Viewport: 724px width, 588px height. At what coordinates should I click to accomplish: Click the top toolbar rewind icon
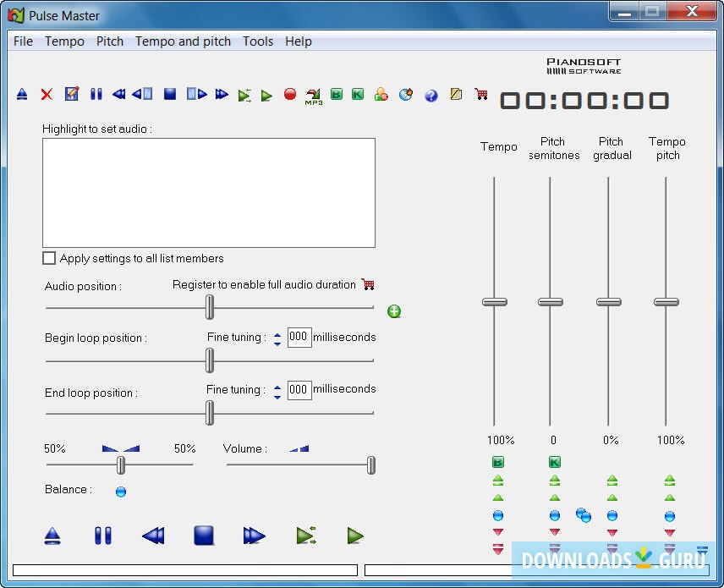click(x=118, y=94)
